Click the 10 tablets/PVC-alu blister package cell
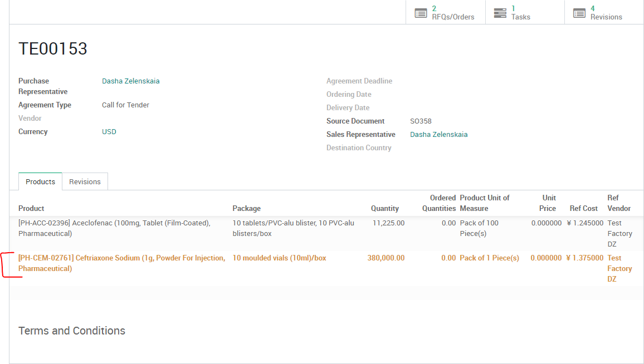 point(293,228)
